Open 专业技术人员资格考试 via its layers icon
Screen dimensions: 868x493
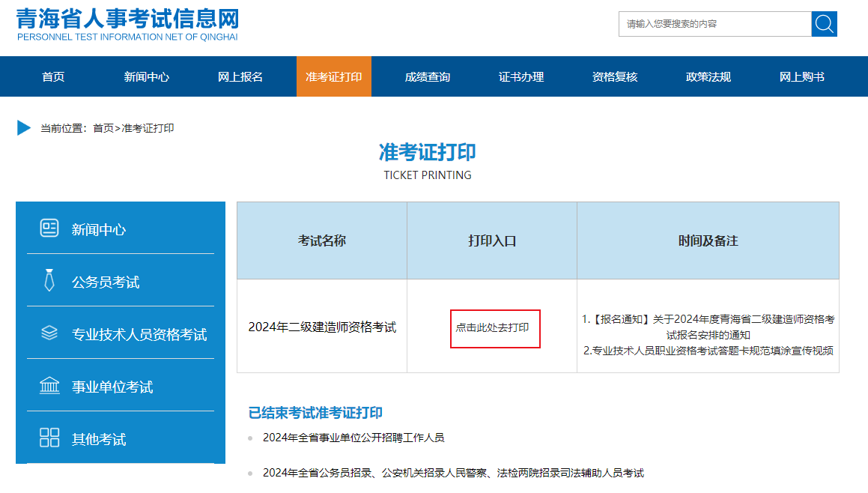(49, 333)
